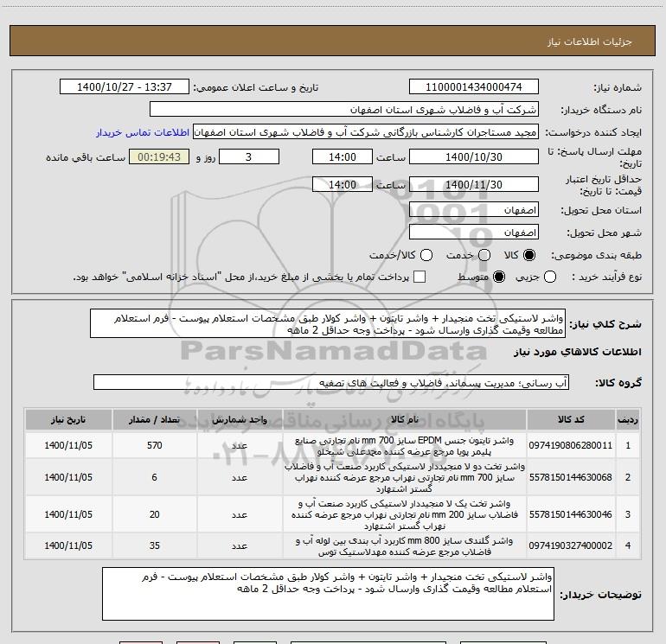This screenshot has height=644, width=666.
Task: Select the جزیی purchase type radio
Action: tap(550, 277)
